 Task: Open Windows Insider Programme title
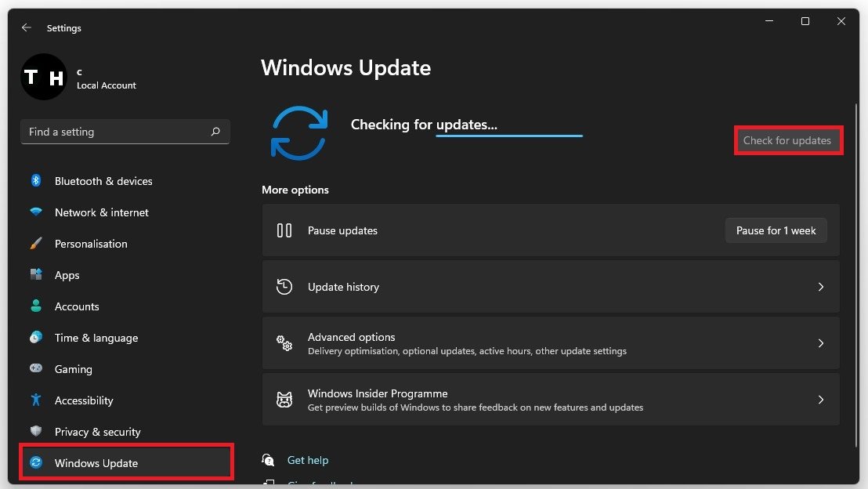(378, 393)
